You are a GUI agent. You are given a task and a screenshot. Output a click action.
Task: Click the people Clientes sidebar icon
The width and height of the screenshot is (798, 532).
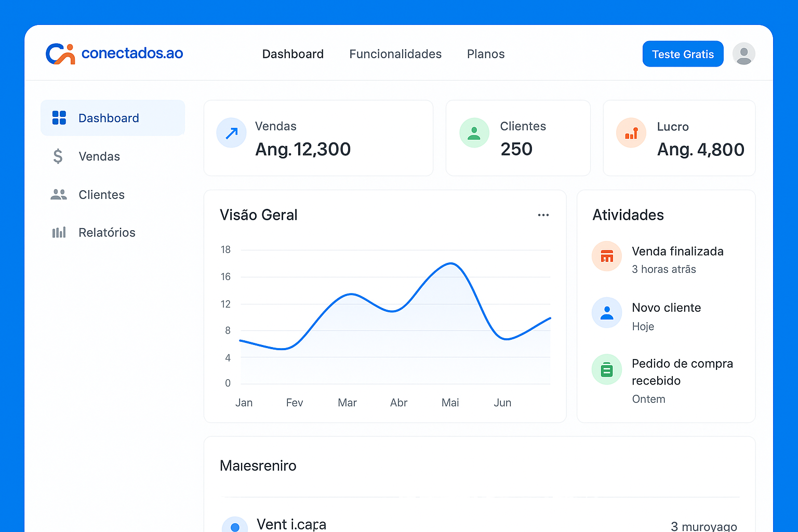59,195
